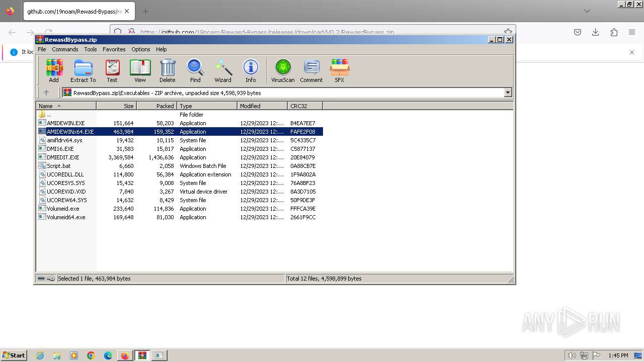Open Action Center flag in system tray
Viewport: 644px width, 362px height.
596,355
